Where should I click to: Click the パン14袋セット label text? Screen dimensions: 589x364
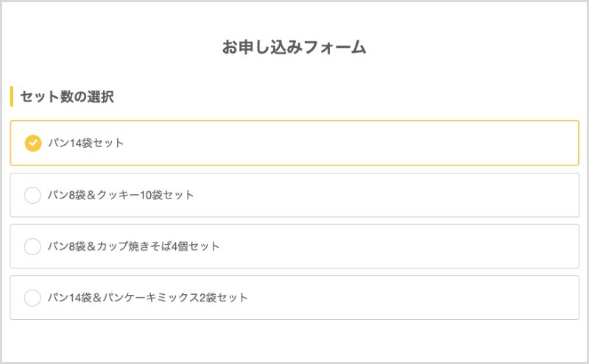(x=85, y=143)
